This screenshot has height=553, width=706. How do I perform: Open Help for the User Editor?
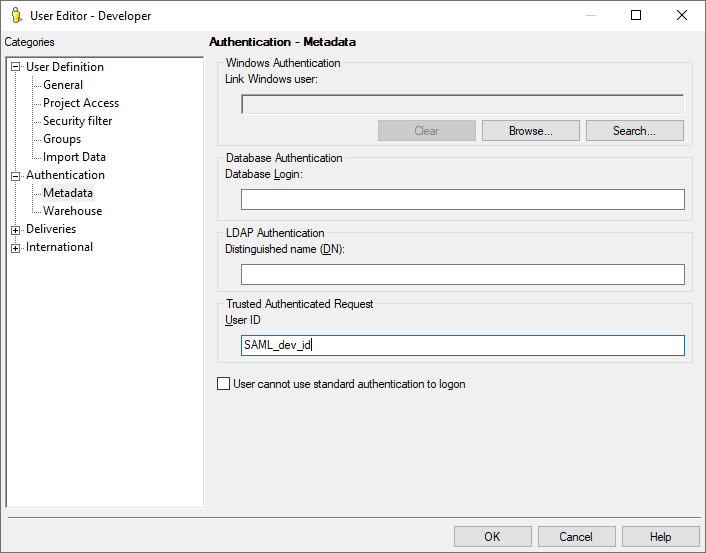pyautogui.click(x=660, y=537)
